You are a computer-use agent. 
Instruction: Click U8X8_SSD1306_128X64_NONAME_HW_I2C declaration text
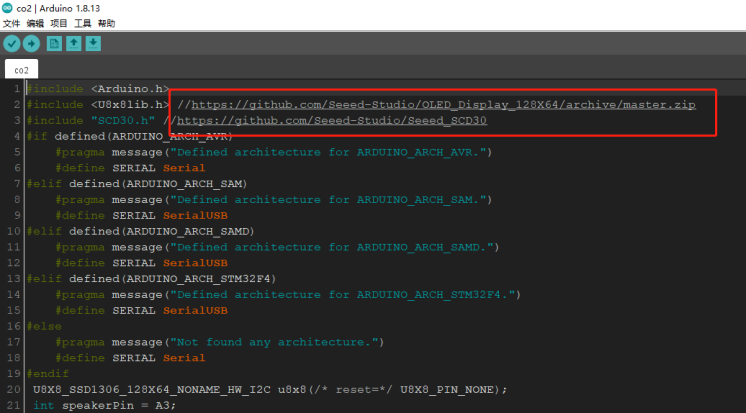[x=152, y=390]
